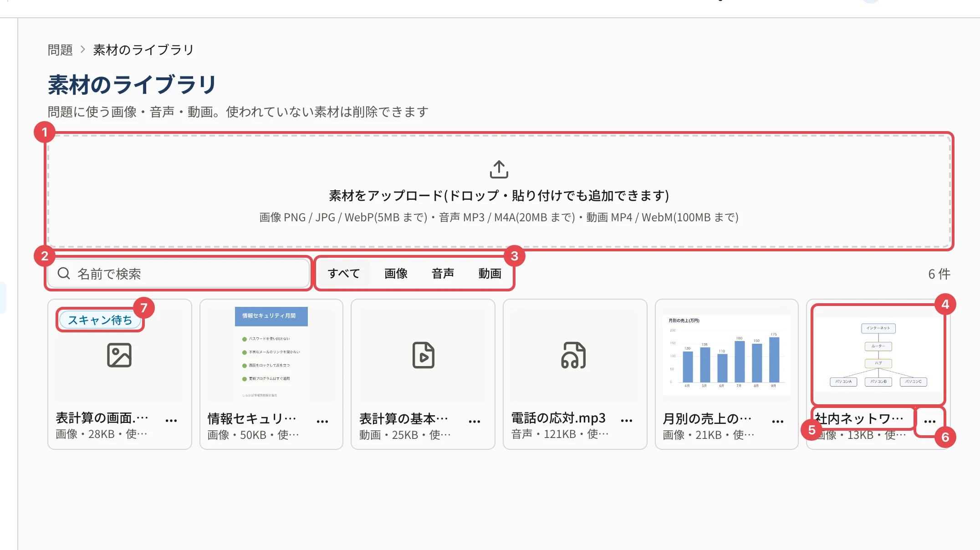980x550 pixels.
Task: Click the 素材をアップロード drop zone text
Action: coord(499,195)
